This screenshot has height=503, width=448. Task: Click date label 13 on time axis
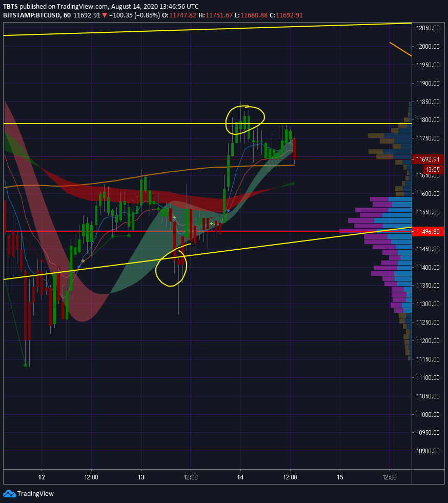pos(141,477)
